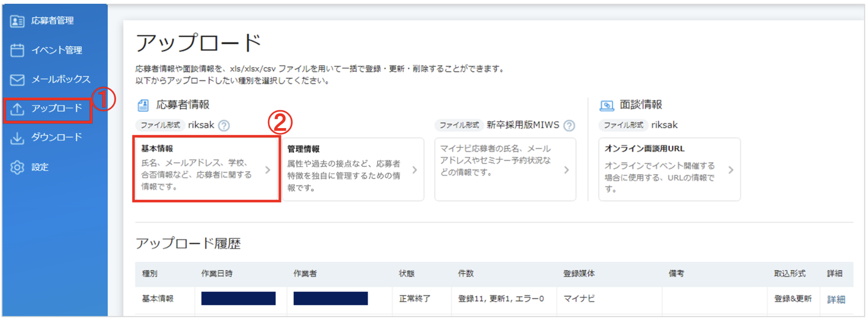
Task: Click the 応募者情報 section heading
Action: [183, 105]
